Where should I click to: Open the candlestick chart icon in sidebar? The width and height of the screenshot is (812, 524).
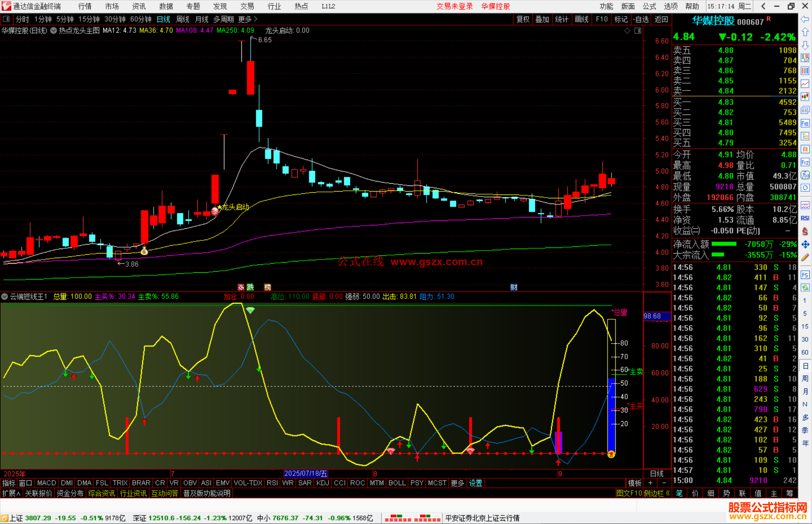point(805,97)
